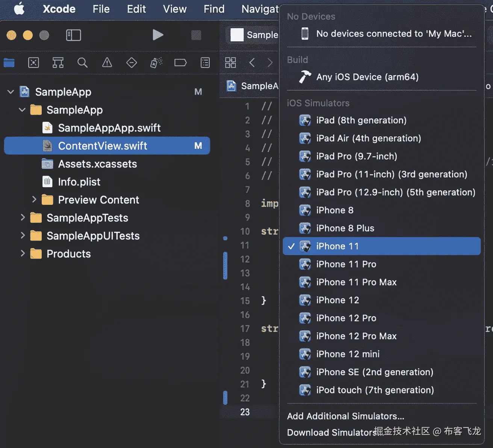Image resolution: width=493 pixels, height=448 pixels.
Task: Expand the SampleAppUITests folder
Action: 23,235
